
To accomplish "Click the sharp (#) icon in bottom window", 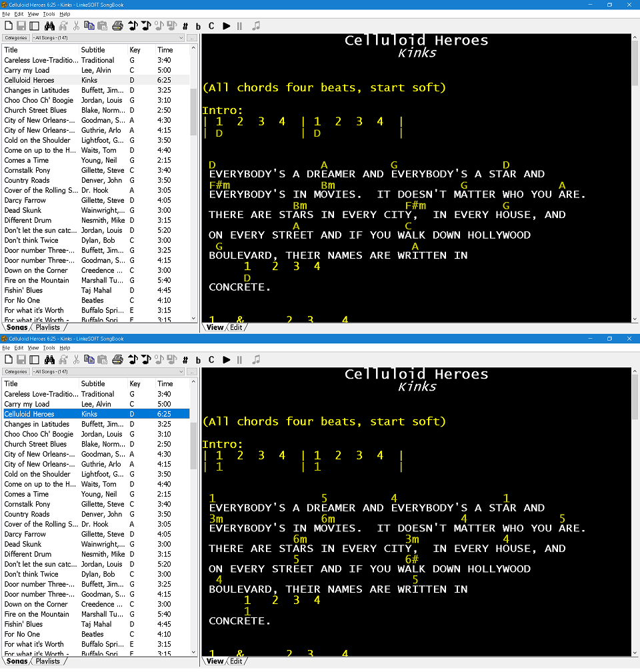I will (185, 361).
